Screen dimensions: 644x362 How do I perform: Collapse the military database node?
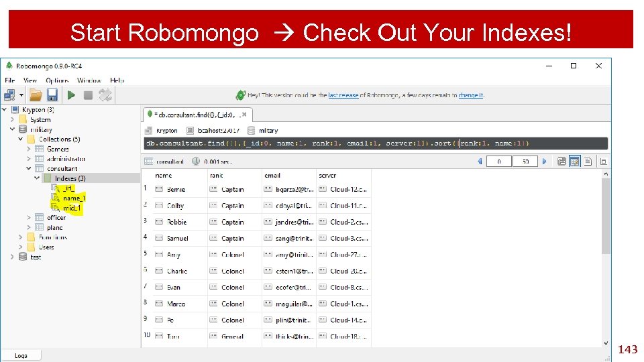[12, 129]
